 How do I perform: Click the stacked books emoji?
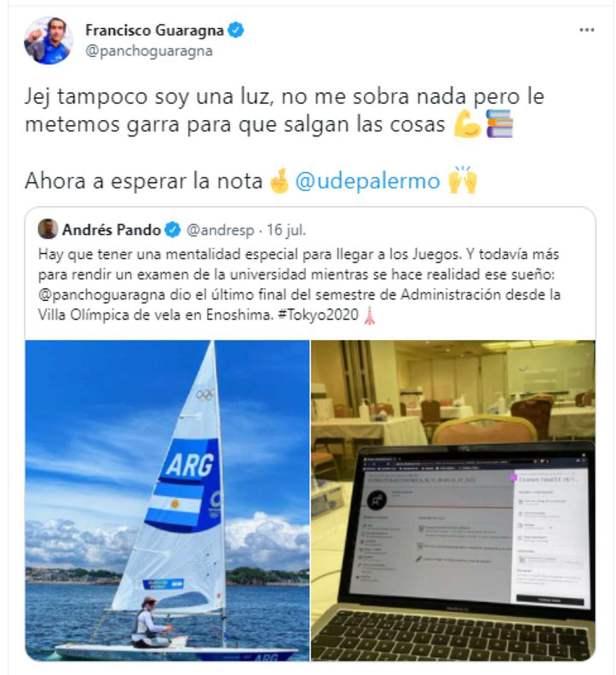click(x=499, y=124)
